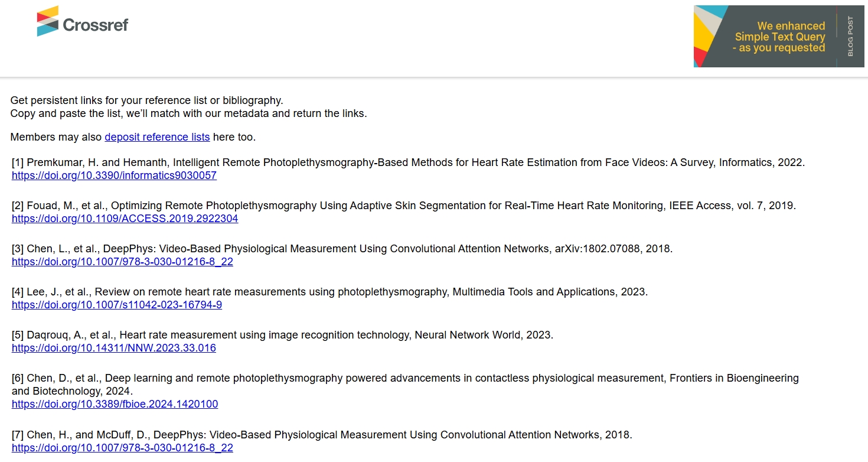
Task: Click the Fouad reference [2] text
Action: [403, 206]
